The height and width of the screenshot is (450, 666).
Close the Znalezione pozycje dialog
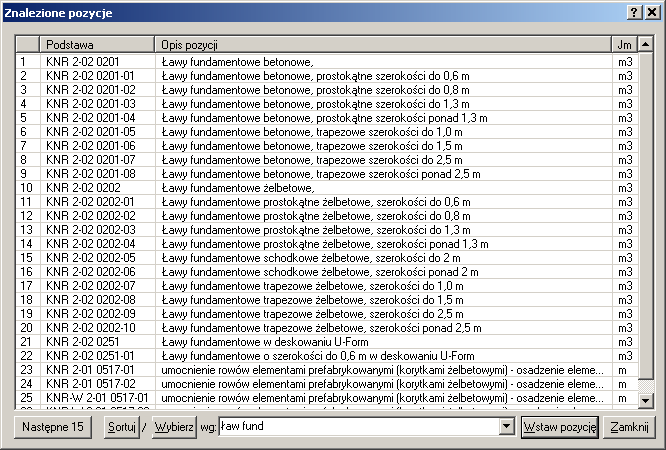652,12
